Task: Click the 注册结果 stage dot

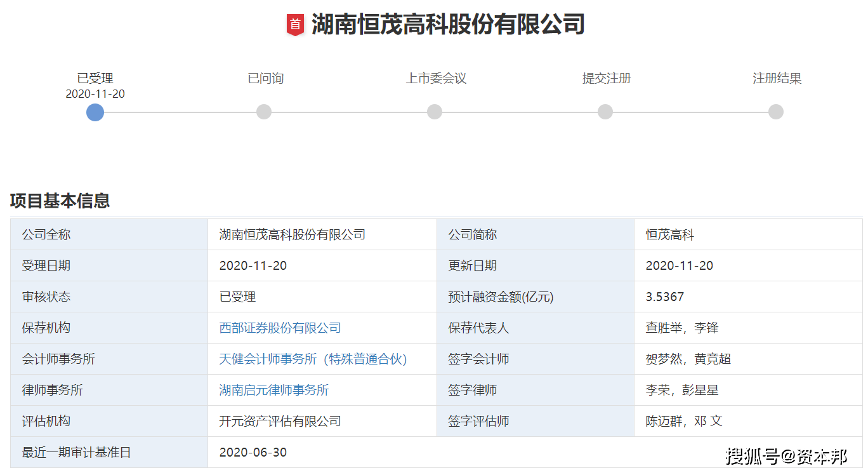Action: (x=775, y=112)
